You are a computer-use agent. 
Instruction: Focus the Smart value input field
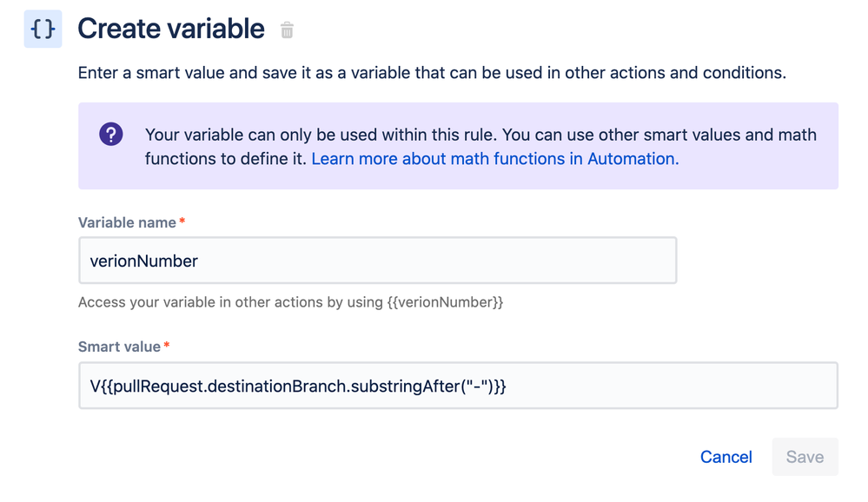pyautogui.click(x=458, y=386)
